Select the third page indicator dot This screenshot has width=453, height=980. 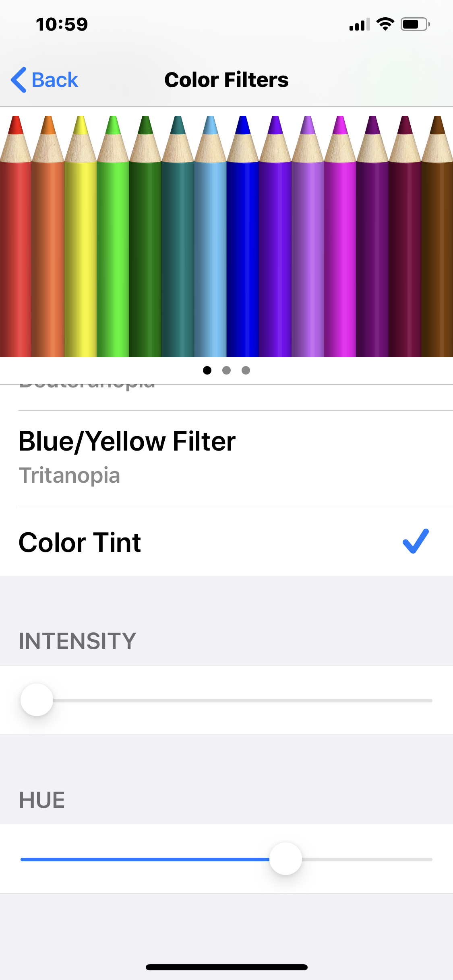coord(246,370)
